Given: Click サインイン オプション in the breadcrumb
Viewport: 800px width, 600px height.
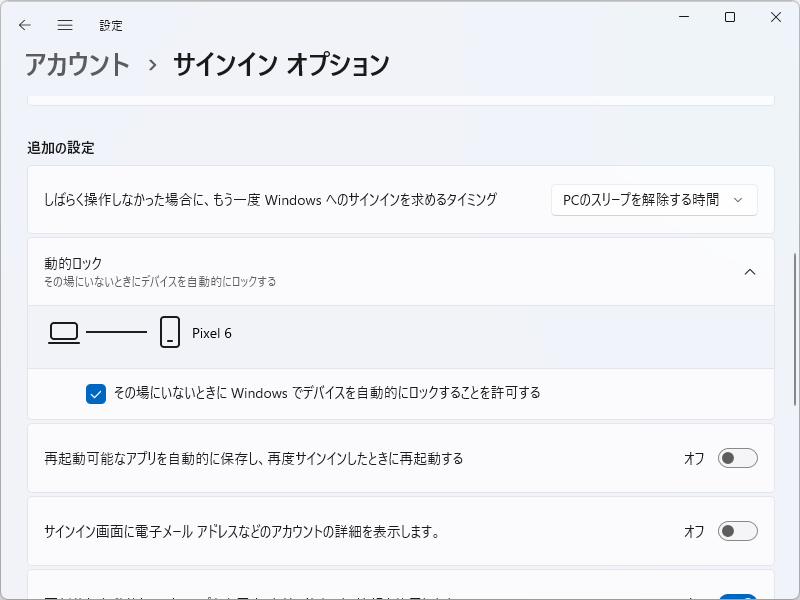Looking at the screenshot, I should (x=282, y=64).
